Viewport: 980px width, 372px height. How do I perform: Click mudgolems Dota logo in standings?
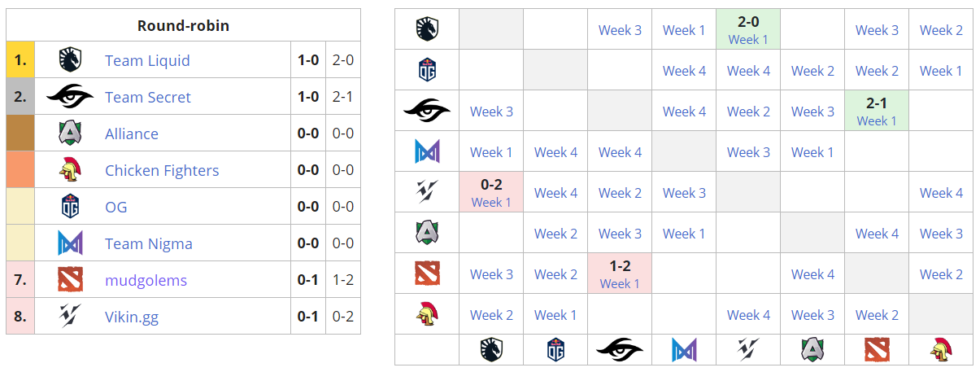coord(71,280)
